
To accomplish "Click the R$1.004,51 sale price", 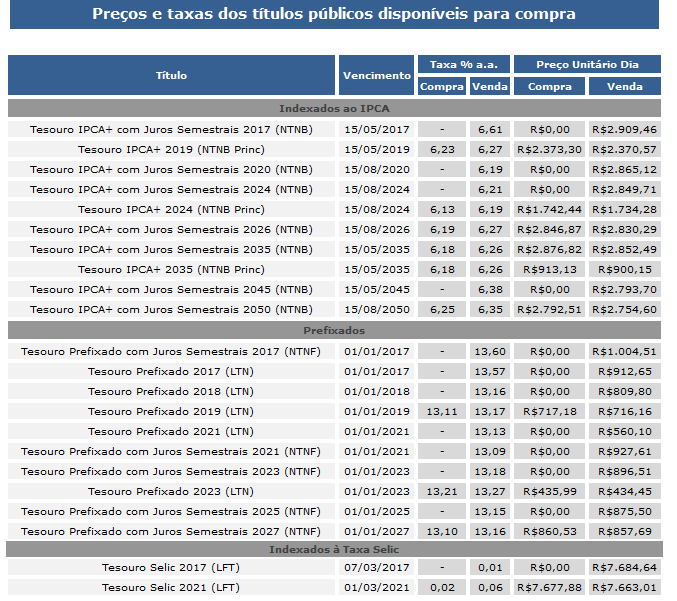I will (625, 351).
